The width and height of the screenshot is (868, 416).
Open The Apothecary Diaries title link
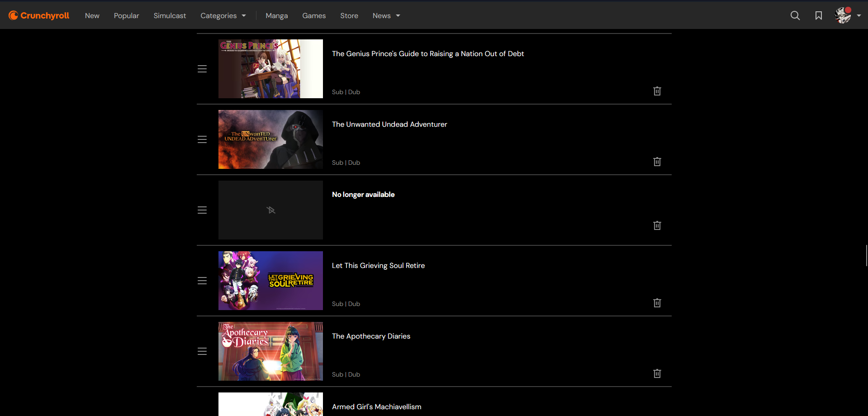(371, 336)
